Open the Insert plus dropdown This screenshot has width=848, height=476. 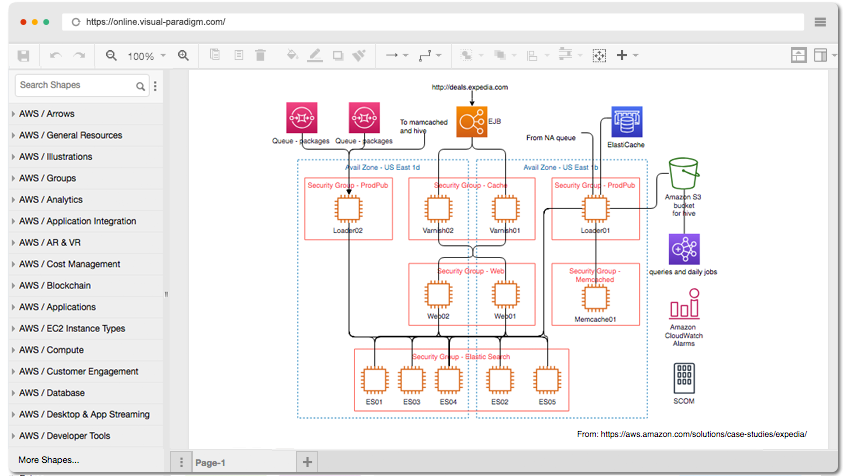pyautogui.click(x=627, y=55)
